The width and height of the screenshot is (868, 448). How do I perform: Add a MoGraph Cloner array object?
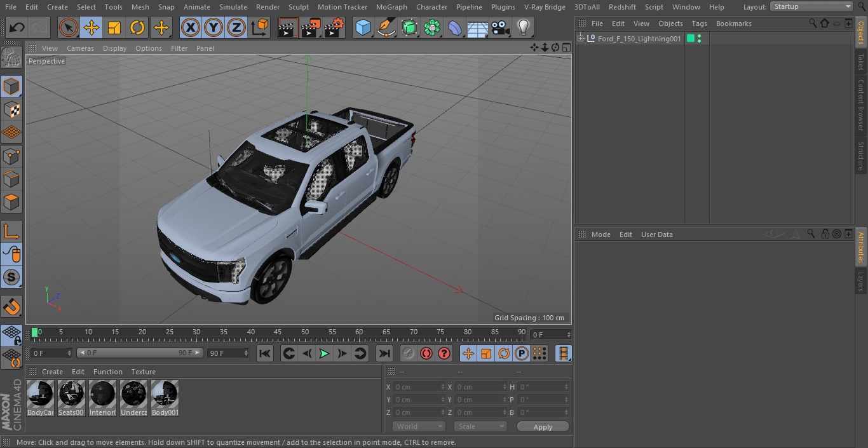(x=432, y=27)
